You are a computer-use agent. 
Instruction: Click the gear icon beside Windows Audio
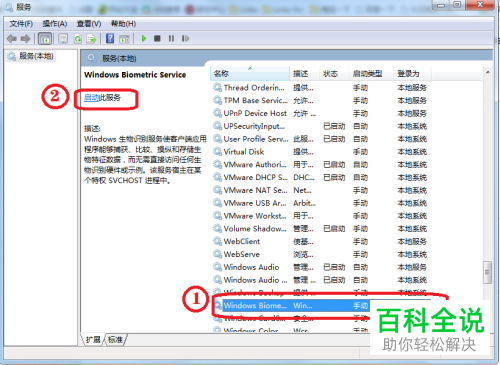(x=218, y=267)
